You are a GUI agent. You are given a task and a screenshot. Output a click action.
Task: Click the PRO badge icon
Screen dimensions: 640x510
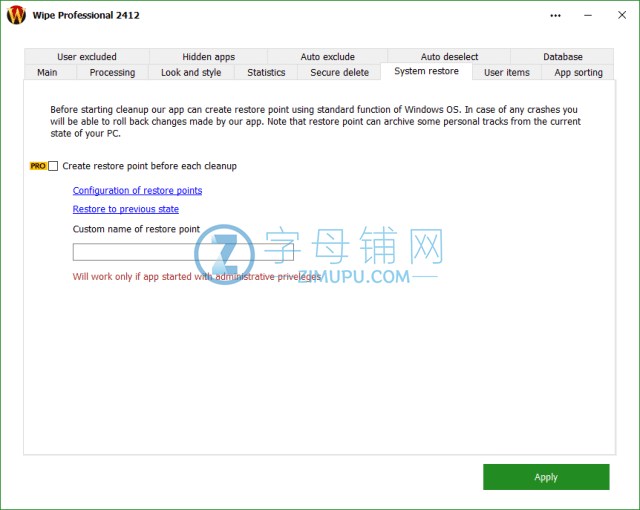click(38, 166)
